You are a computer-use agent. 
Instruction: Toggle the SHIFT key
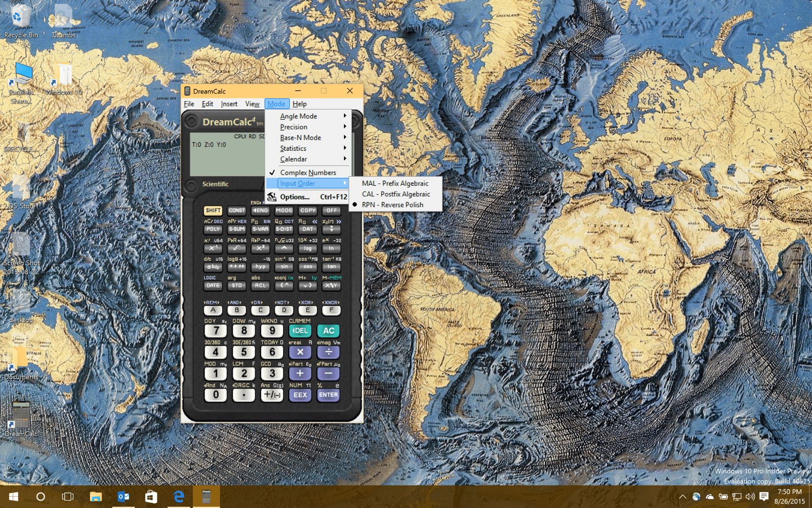pyautogui.click(x=213, y=211)
